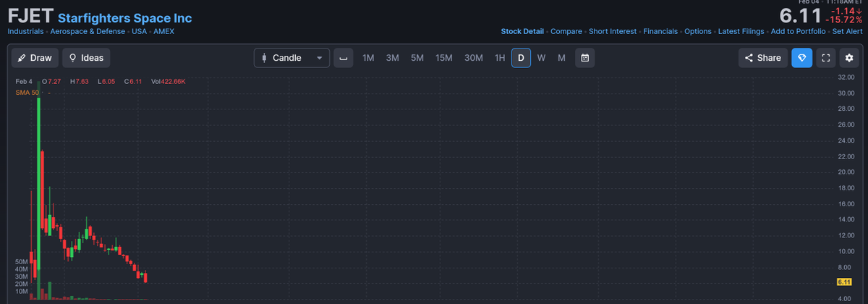This screenshot has width=868, height=304.
Task: Expand the Candle chart type dropdown
Action: (292, 58)
